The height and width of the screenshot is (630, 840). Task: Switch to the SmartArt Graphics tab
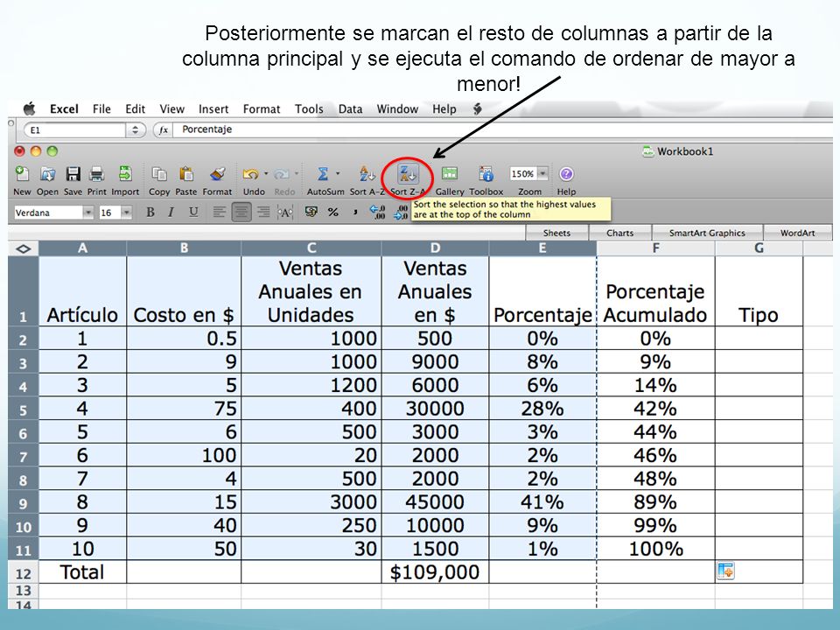[x=707, y=233]
